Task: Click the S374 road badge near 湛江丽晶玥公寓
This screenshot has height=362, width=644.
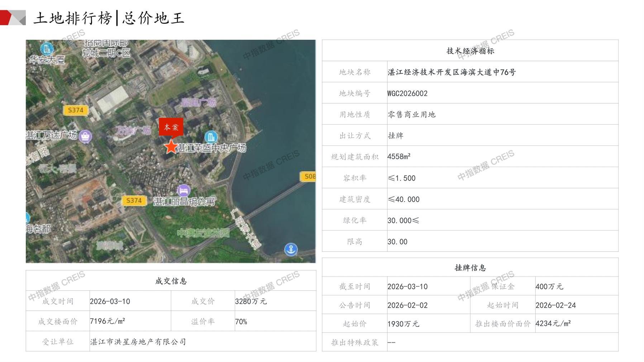Action: tap(134, 201)
